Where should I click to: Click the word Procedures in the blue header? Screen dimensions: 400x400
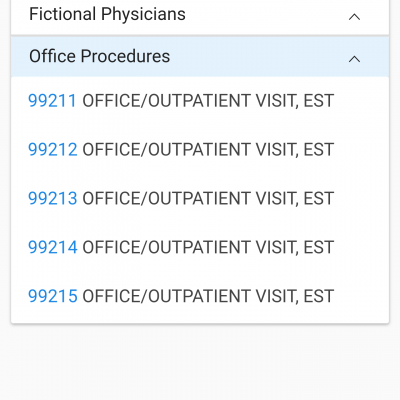(x=125, y=56)
